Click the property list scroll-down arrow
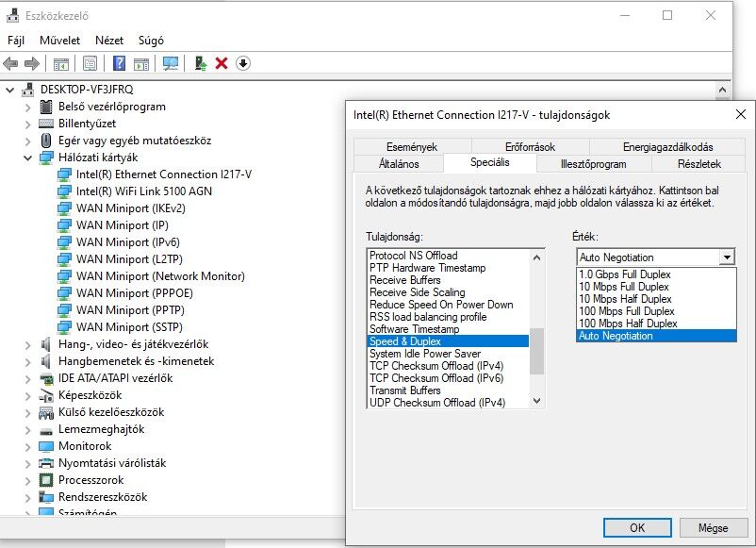 tap(536, 401)
